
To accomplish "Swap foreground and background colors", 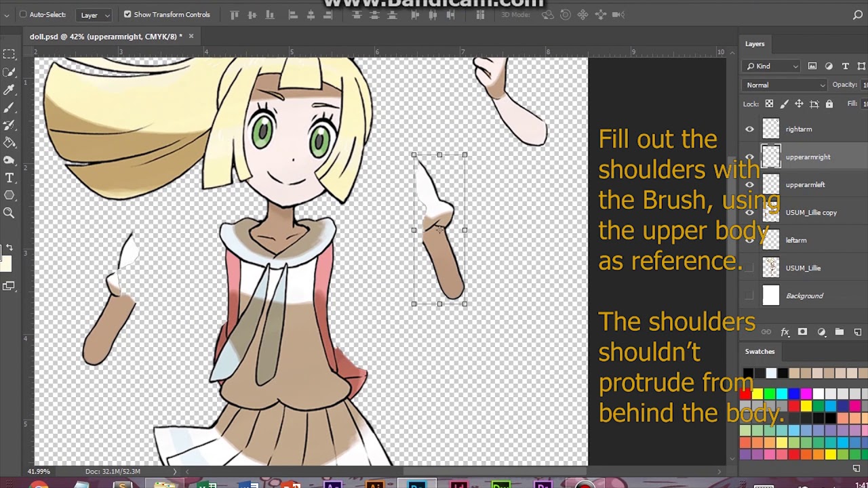I will coord(9,248).
